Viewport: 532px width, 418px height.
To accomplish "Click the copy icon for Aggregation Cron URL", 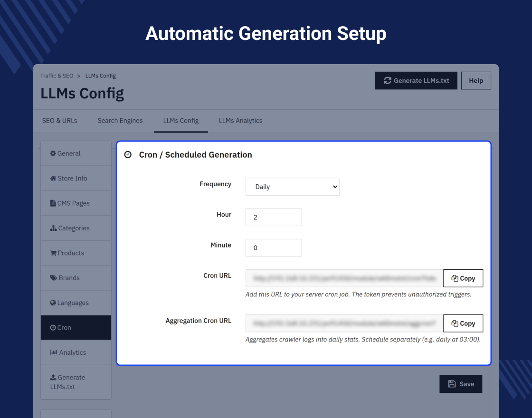I will coord(455,323).
